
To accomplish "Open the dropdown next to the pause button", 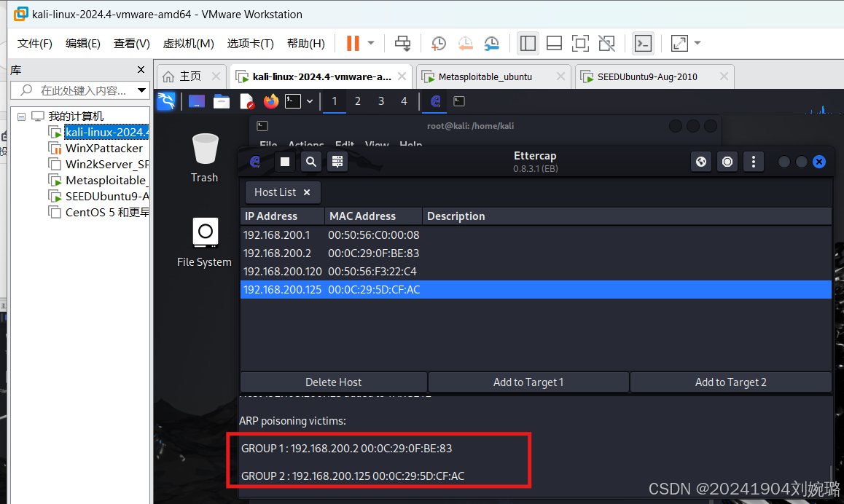I will click(x=371, y=42).
